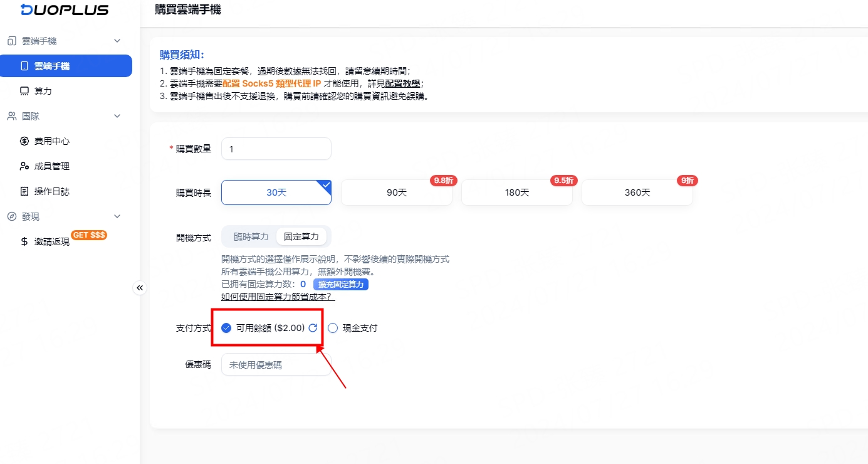Click the phone icon beside 雲端手機 submenu

pos(25,66)
